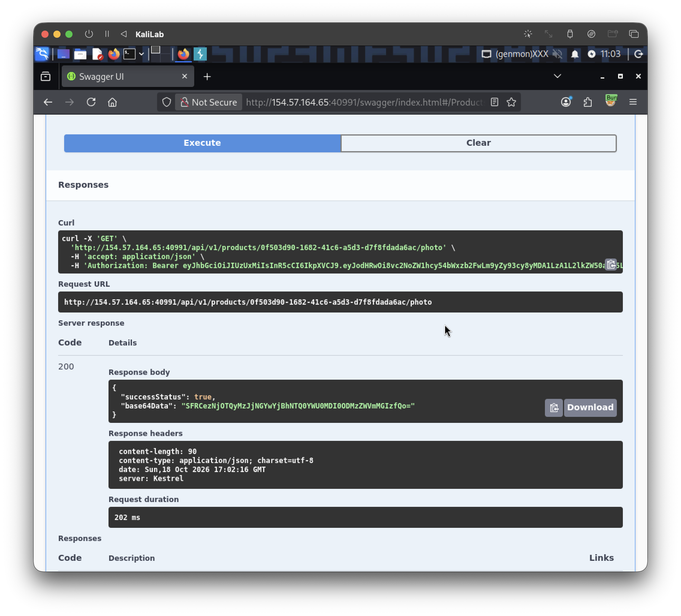This screenshot has width=681, height=616.
Task: Click the Execute button
Action: (x=202, y=143)
